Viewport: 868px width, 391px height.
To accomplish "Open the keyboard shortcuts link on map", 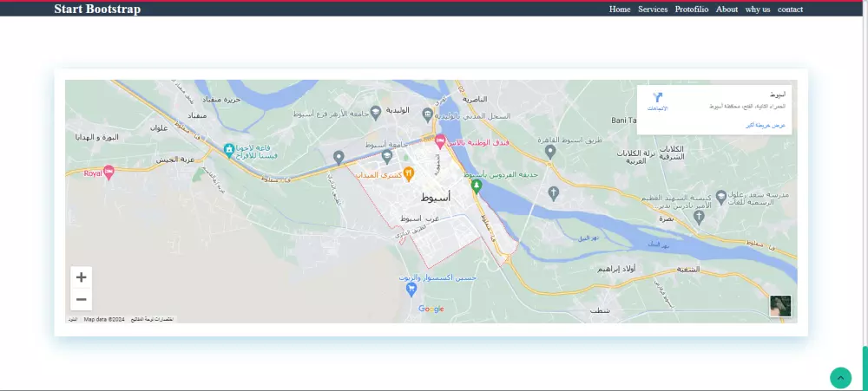I will (152, 320).
